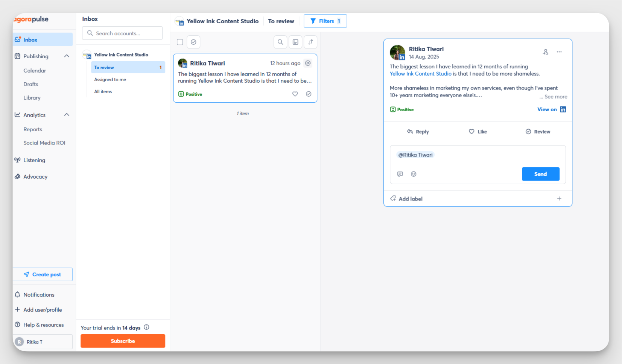
Task: Click the '12 hours ago' timestamp
Action: 285,63
